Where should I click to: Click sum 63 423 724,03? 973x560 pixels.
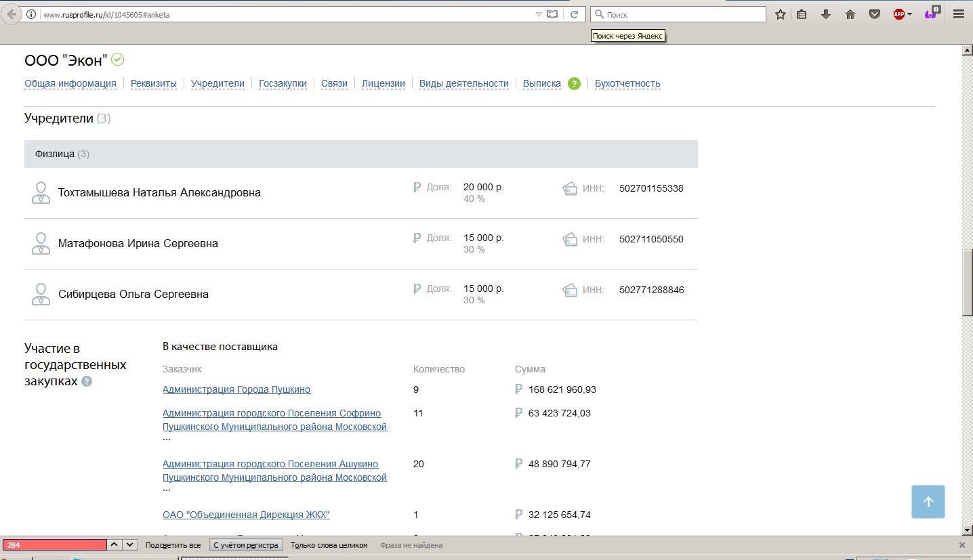click(x=560, y=413)
